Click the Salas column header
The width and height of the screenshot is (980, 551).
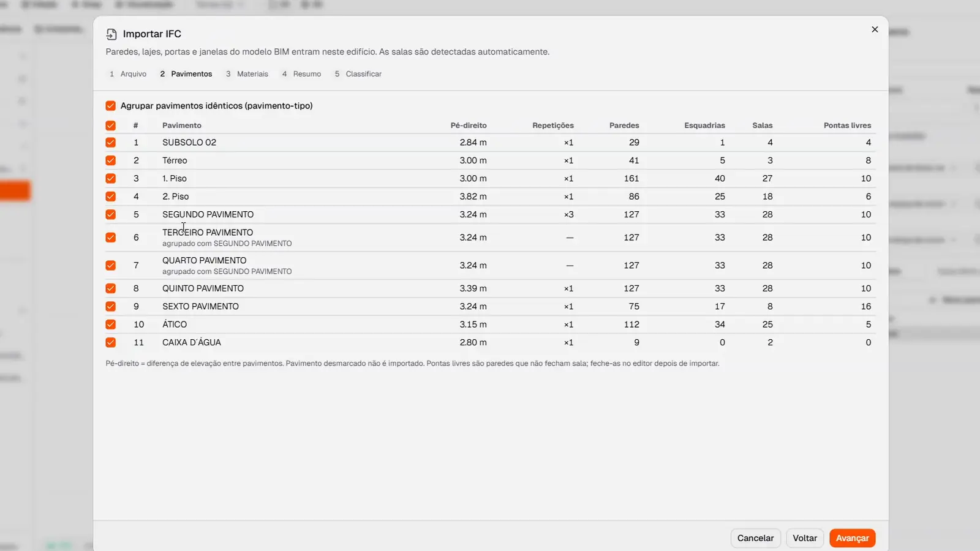pos(763,126)
